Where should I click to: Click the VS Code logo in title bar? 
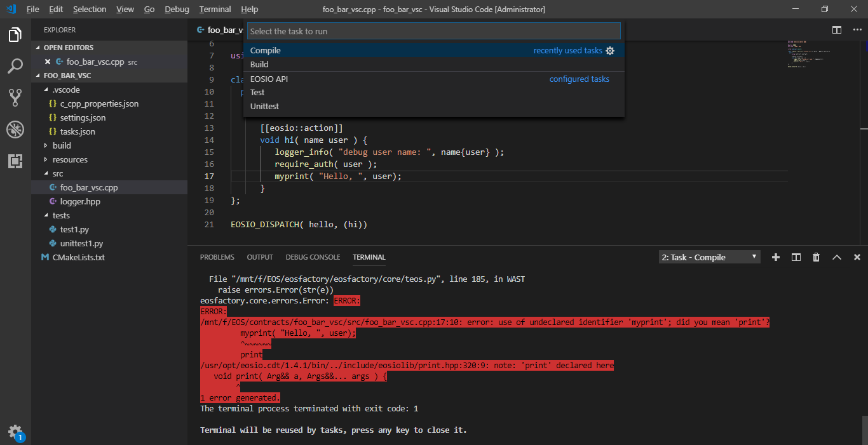coord(11,9)
